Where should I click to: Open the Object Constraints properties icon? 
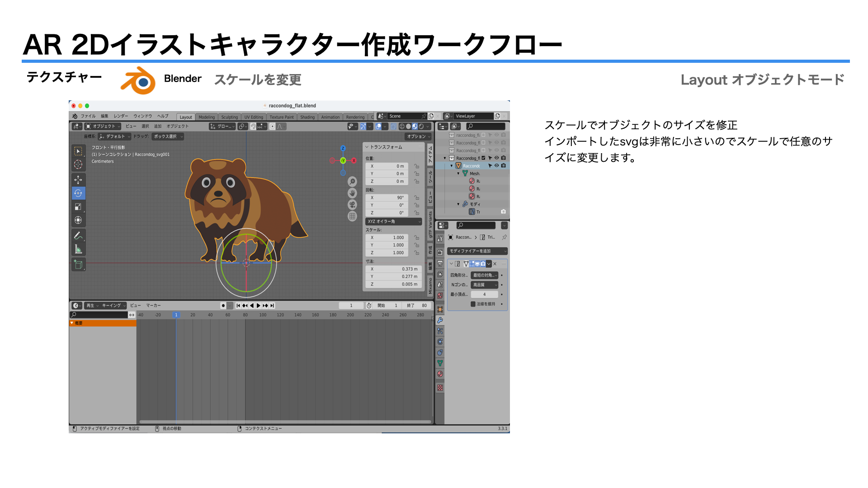click(440, 352)
